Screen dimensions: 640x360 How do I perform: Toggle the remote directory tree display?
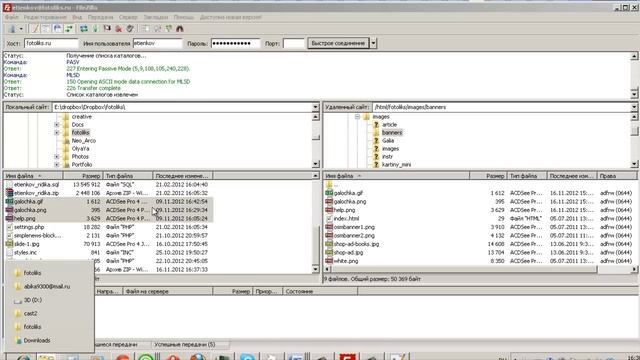(x=58, y=29)
